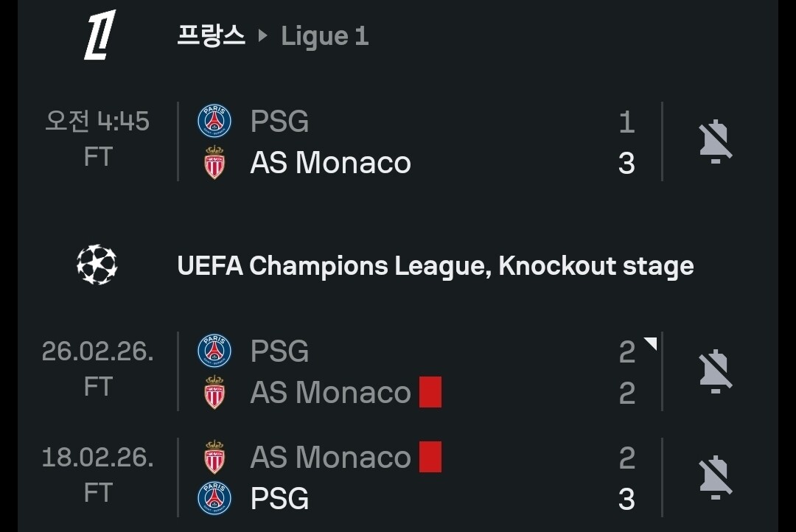
Task: Click the arrow between 프랑스 and Ligue 1
Action: tap(263, 36)
